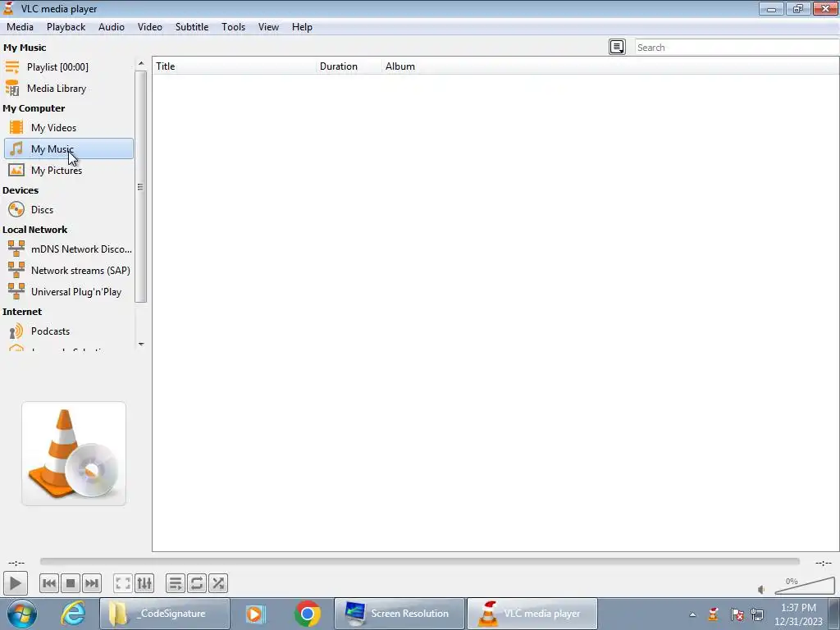The height and width of the screenshot is (630, 840).
Task: Open the Media menu
Action: (x=20, y=27)
